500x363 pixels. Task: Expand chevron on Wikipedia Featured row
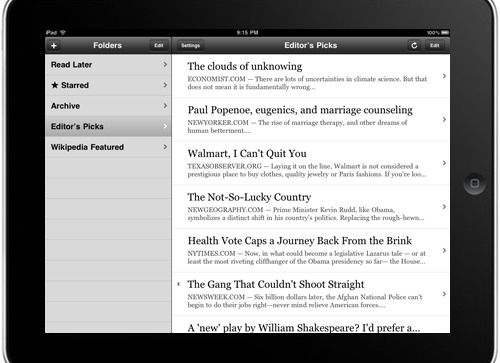[x=165, y=147]
